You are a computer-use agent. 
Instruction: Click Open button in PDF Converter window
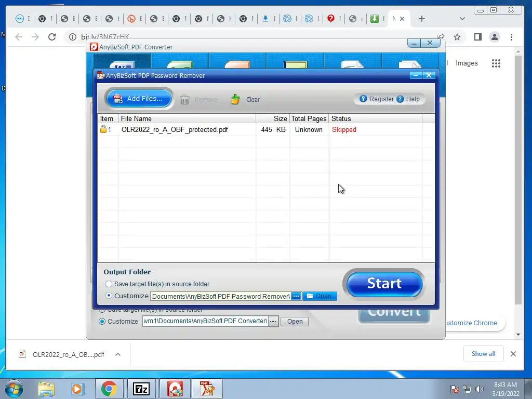[x=295, y=321]
